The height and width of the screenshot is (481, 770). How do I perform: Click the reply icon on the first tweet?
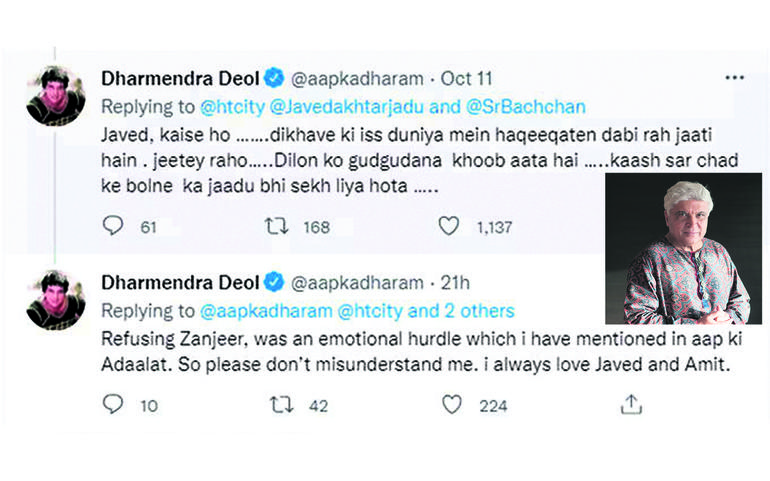coord(113,227)
